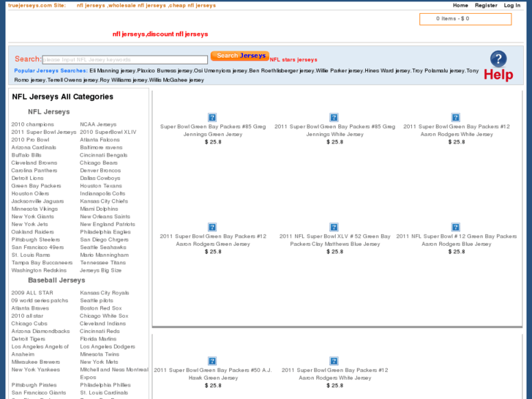Open the 0 items - $ 0 cart box
Screen dimensions: 532x399
[465, 19]
